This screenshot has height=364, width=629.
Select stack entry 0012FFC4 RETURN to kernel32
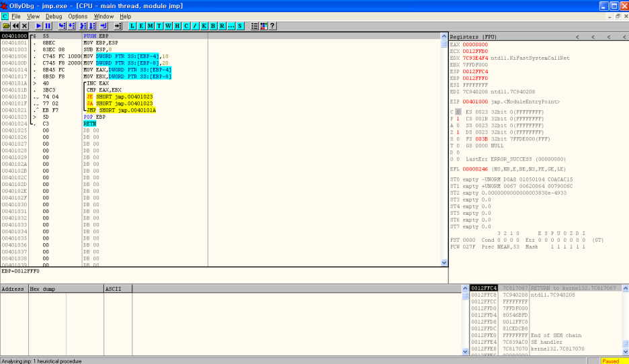point(546,288)
